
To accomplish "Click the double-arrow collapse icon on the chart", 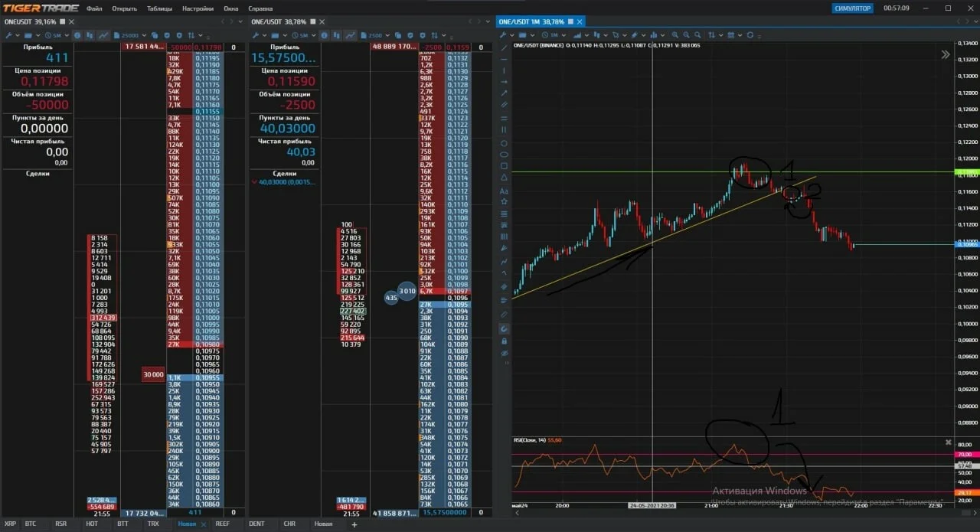I will coord(946,54).
